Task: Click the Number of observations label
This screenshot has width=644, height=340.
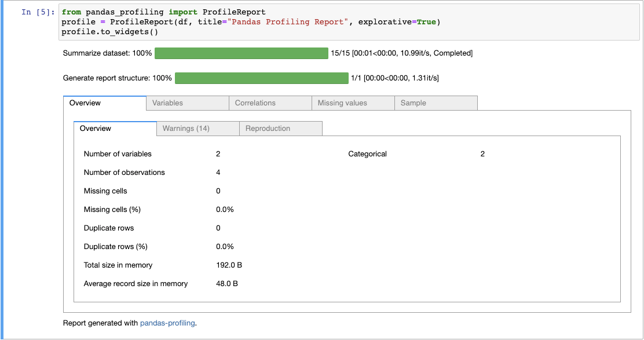Action: coord(124,173)
